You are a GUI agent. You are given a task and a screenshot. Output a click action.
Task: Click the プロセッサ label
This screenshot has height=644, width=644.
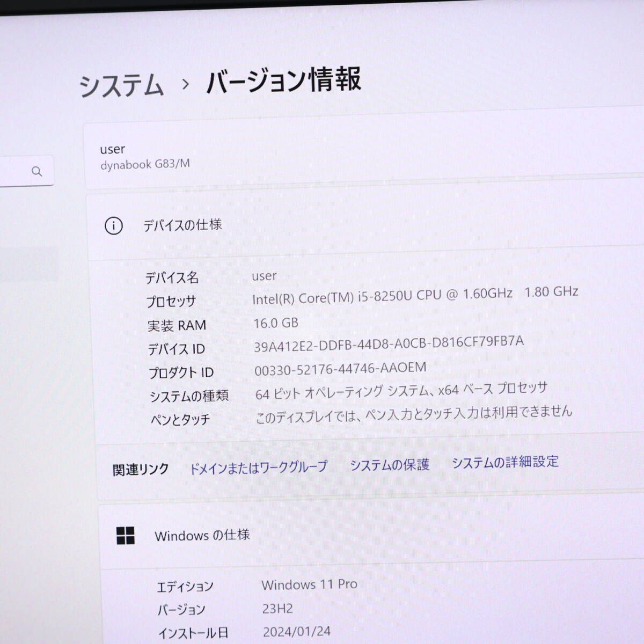[x=171, y=302]
